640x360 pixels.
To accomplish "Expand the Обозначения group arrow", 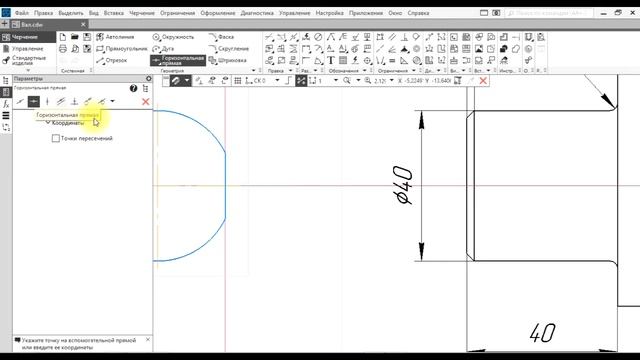I will [x=364, y=71].
